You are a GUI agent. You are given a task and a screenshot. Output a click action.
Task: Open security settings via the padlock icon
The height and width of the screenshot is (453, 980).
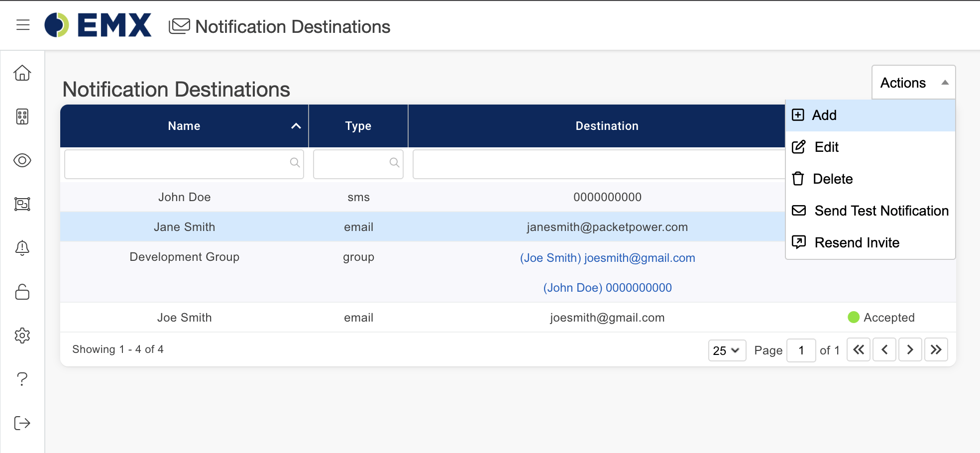22,292
